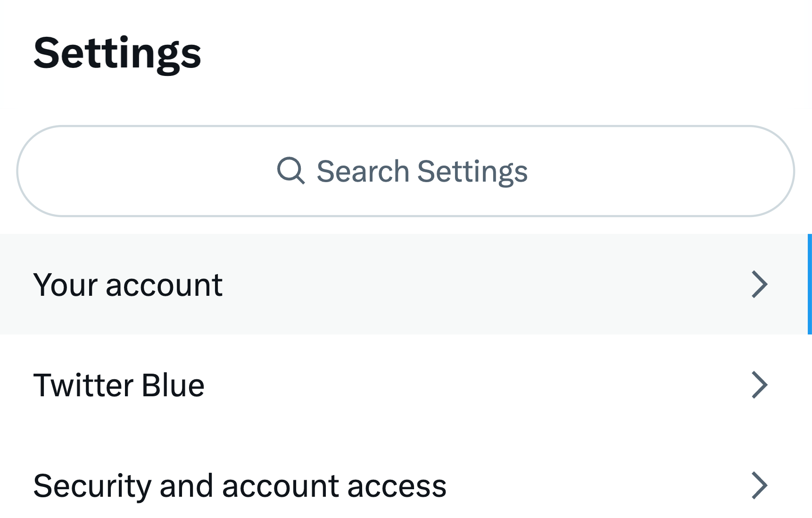Click the empty left area of the Search Settings bar
Image resolution: width=812 pixels, height=518 pixels.
tap(141, 171)
